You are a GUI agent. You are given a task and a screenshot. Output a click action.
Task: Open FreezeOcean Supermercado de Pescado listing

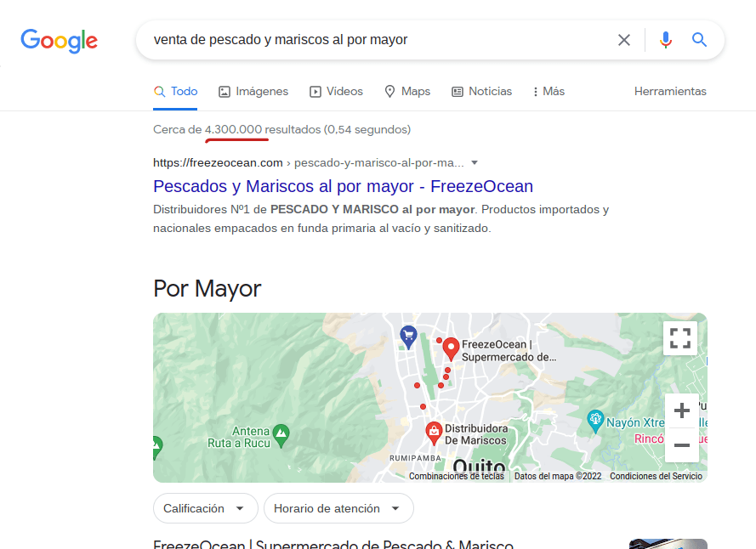pos(333,545)
